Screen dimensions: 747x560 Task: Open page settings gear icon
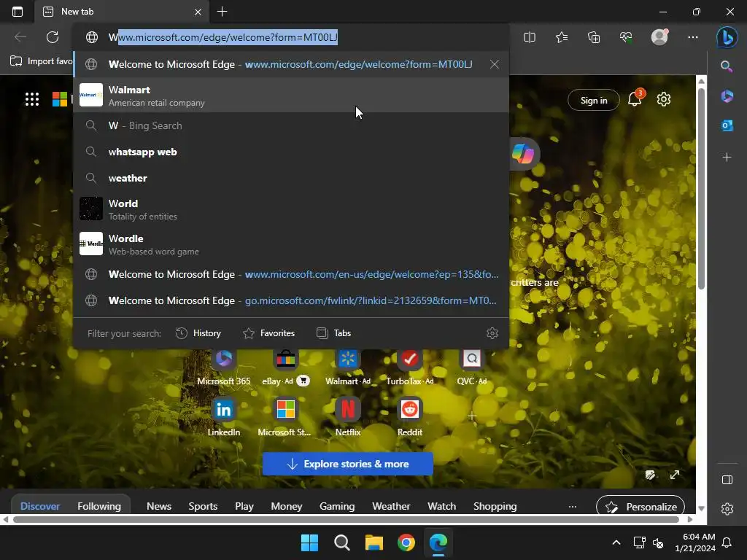[x=664, y=99]
